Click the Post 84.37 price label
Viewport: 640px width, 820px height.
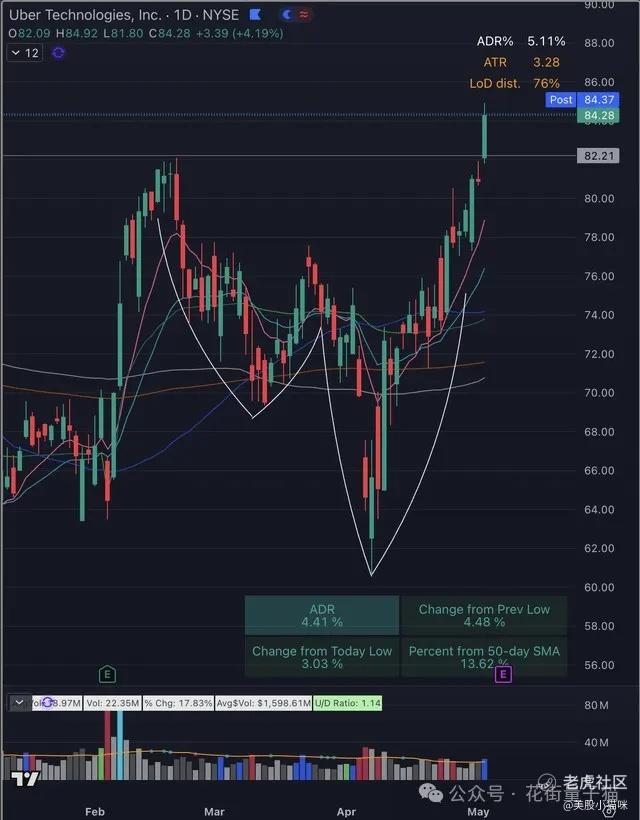click(x=582, y=99)
